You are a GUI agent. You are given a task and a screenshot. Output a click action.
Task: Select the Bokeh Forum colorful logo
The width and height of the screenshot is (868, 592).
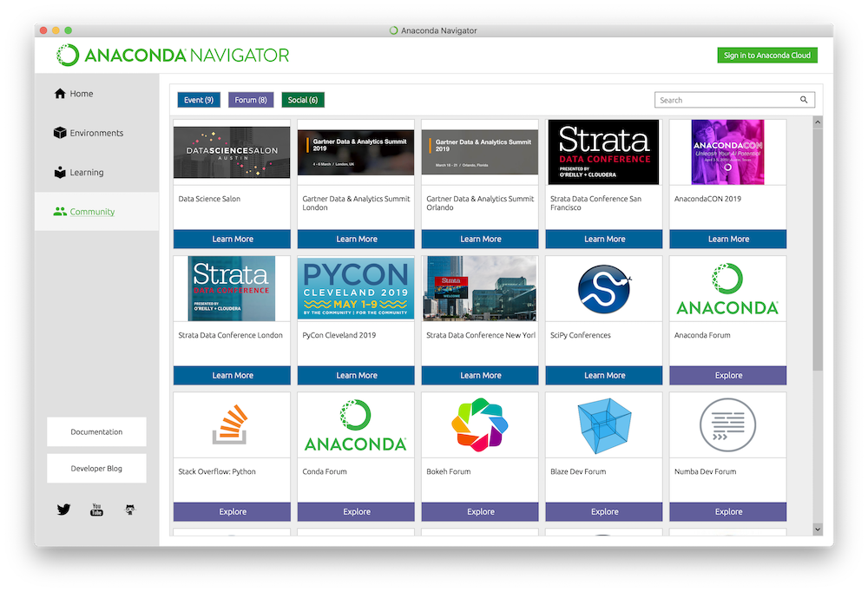pyautogui.click(x=480, y=425)
